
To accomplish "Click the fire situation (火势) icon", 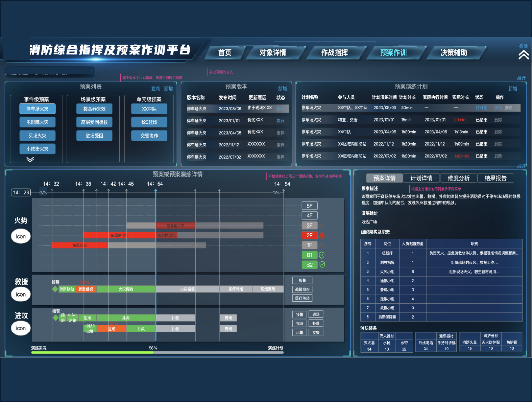I will pos(21,236).
